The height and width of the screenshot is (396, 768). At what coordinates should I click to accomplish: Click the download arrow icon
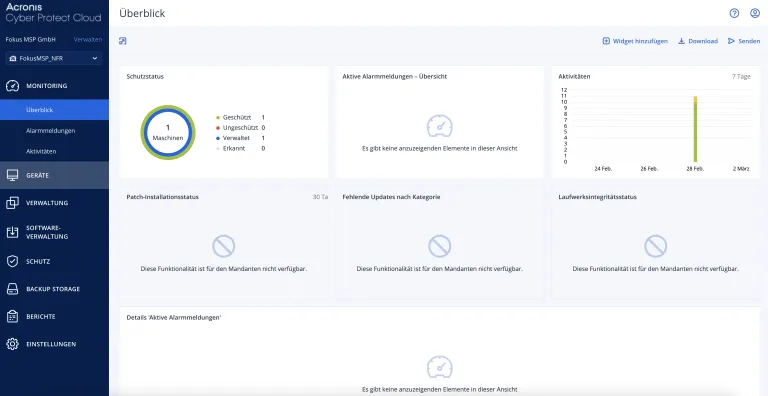tap(681, 41)
